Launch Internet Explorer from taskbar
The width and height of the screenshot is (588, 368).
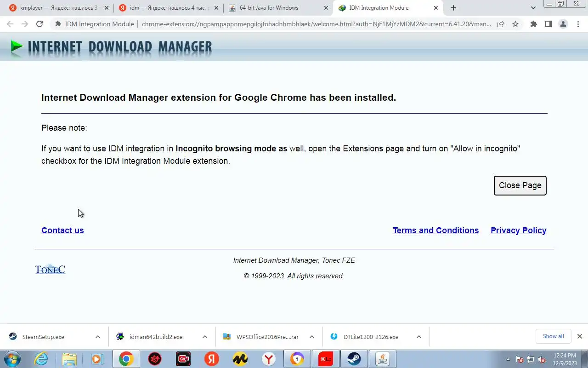pyautogui.click(x=41, y=359)
